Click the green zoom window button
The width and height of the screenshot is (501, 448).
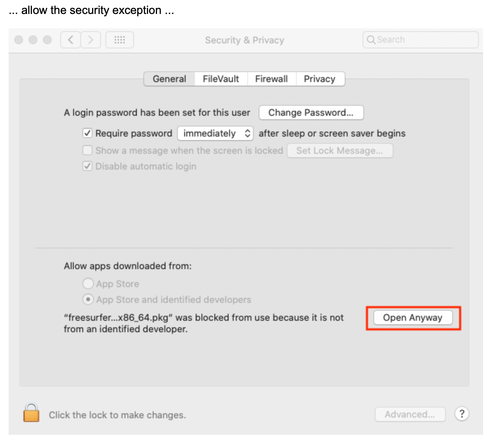coord(47,40)
